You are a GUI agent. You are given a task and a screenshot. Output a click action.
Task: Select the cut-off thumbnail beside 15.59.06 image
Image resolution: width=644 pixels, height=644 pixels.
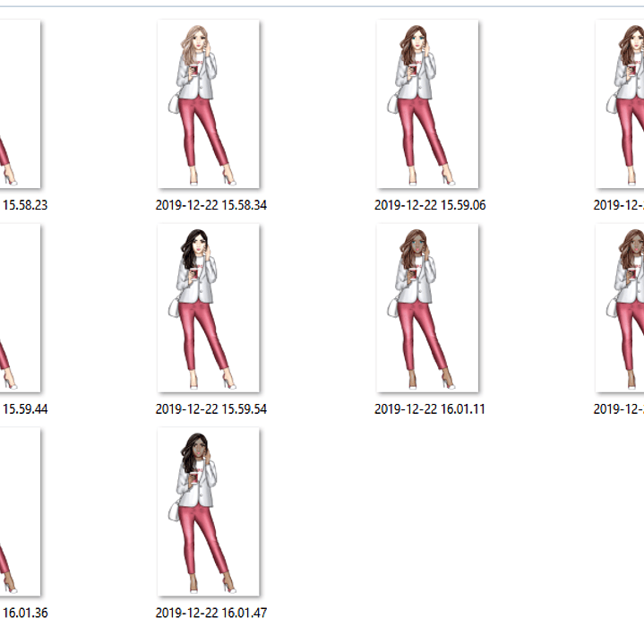coord(623,104)
